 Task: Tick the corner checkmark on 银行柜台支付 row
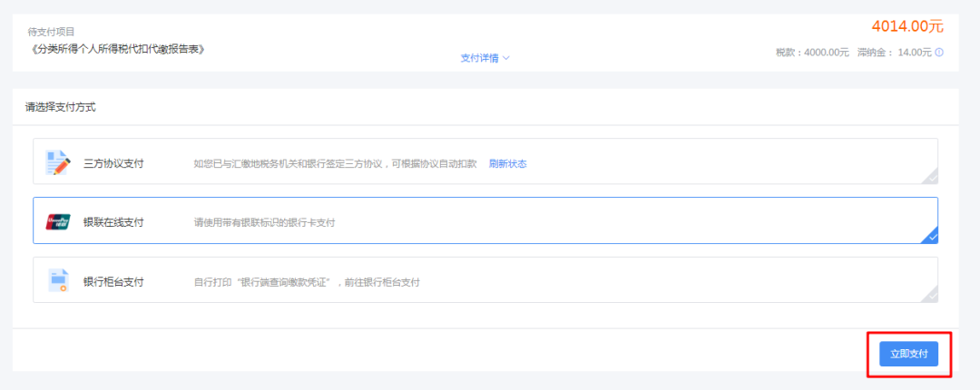point(931,296)
